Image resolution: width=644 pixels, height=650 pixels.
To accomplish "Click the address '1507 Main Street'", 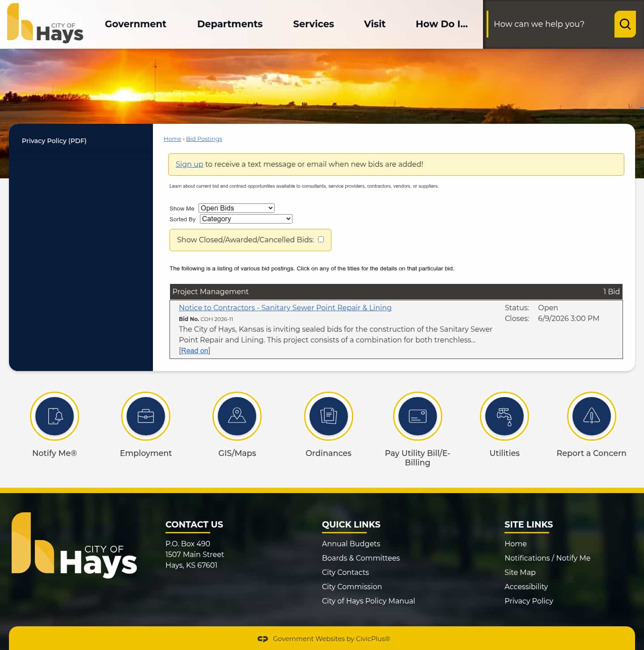I will 195,554.
